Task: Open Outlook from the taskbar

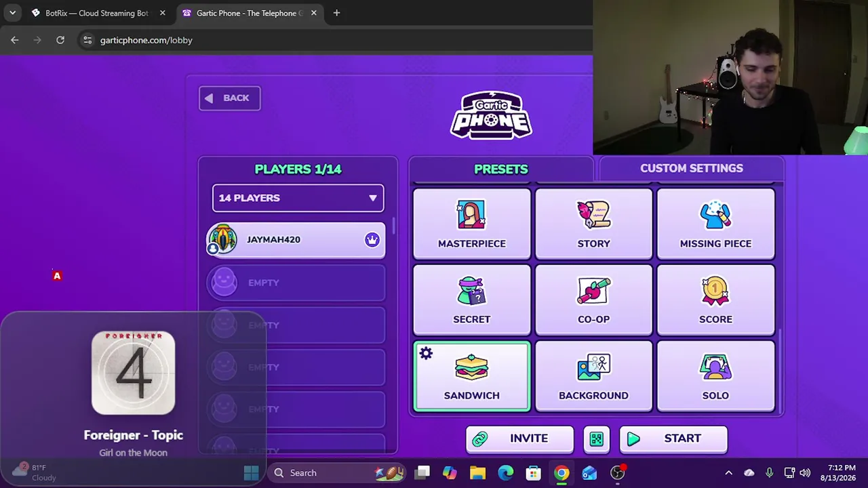Action: point(589,473)
